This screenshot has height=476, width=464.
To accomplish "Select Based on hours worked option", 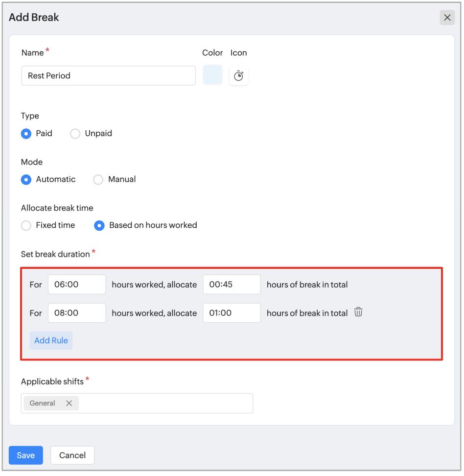I will click(99, 226).
